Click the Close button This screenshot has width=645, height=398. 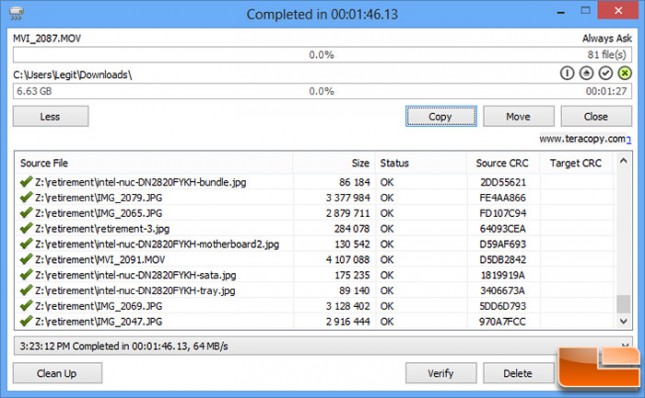click(596, 116)
